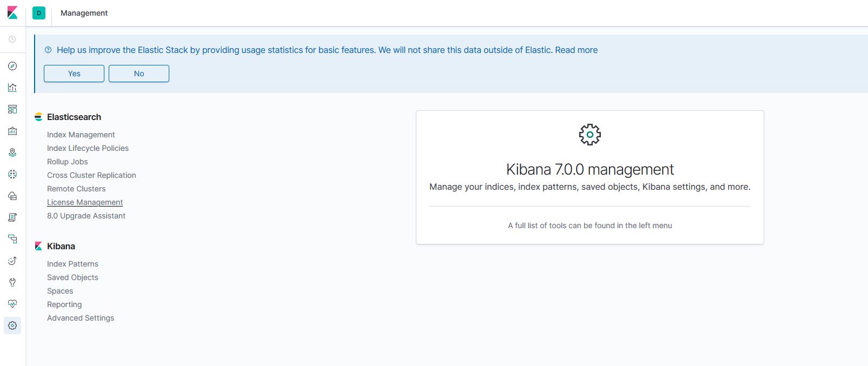Viewport: 868px width, 366px height.
Task: Go to Discover via compass icon
Action: coord(12,66)
